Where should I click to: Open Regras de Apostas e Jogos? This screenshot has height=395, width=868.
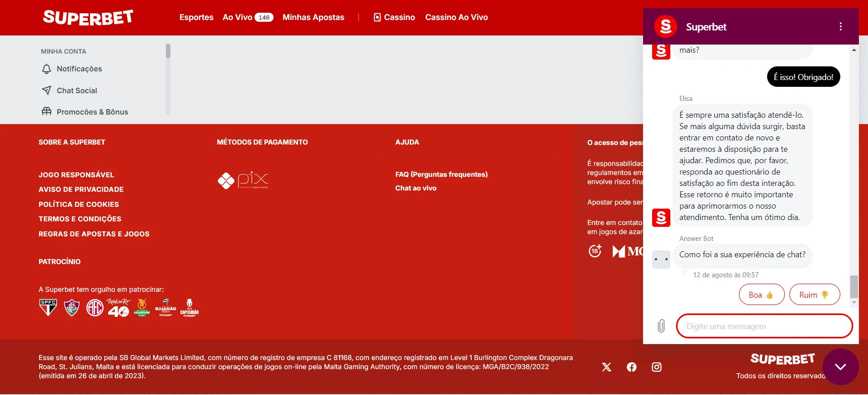94,234
